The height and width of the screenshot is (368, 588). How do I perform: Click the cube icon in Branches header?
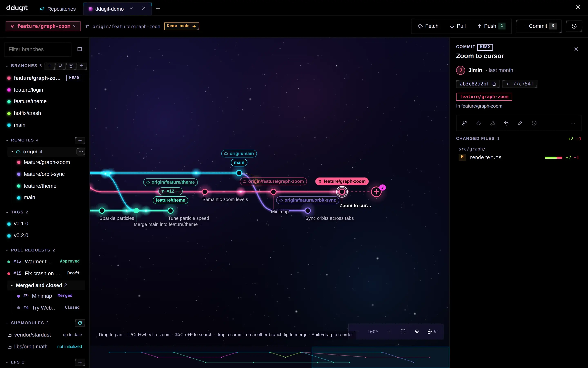pos(71,66)
